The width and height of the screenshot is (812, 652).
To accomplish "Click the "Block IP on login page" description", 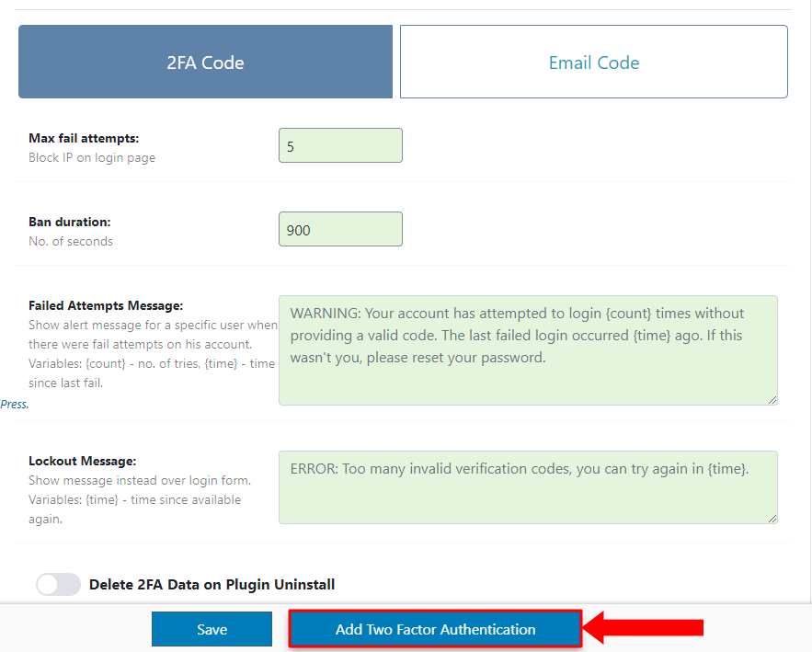I will (92, 157).
